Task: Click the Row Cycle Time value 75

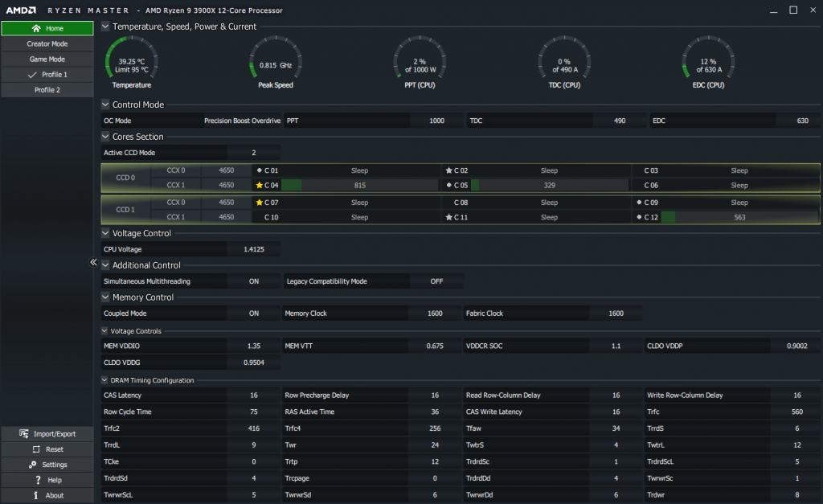Action: (254, 412)
